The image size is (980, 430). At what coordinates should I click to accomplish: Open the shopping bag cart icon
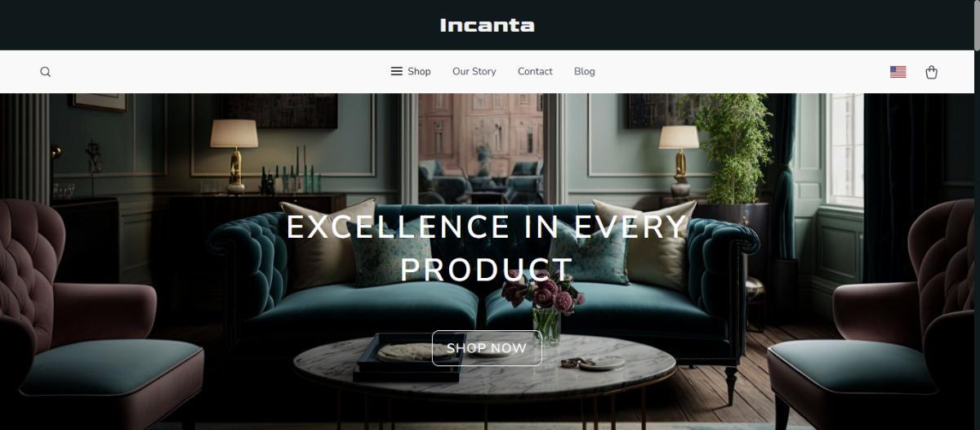[931, 72]
